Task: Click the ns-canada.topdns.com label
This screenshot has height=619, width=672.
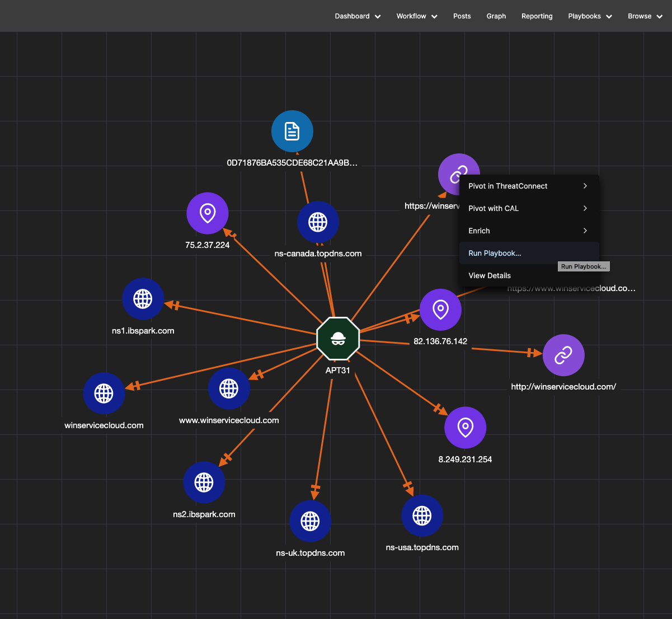Action: [318, 254]
